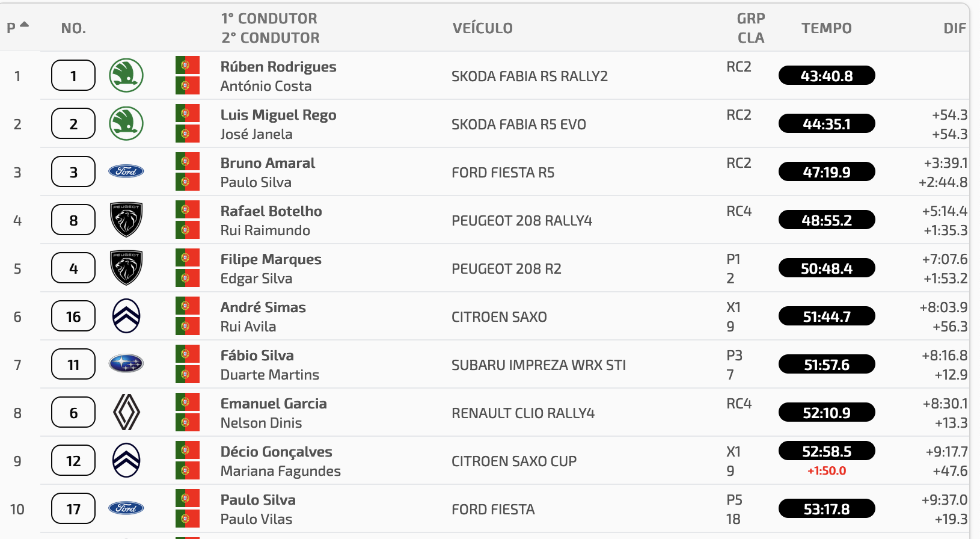Click Citroen logo in André Simas row

tap(126, 316)
